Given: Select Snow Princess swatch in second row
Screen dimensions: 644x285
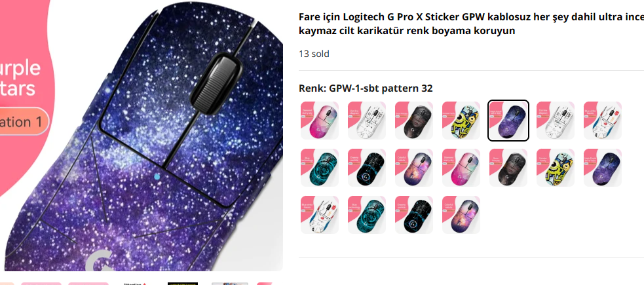Looking at the screenshot, I should 508,168.
